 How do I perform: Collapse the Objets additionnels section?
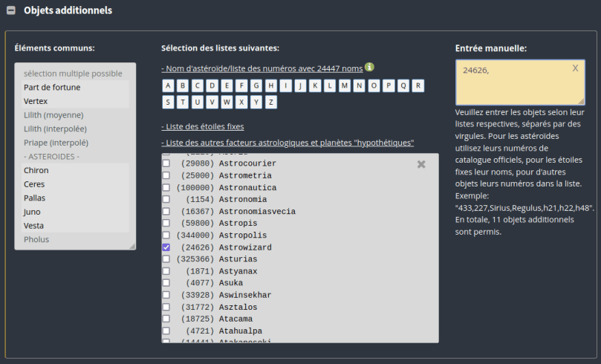point(11,11)
